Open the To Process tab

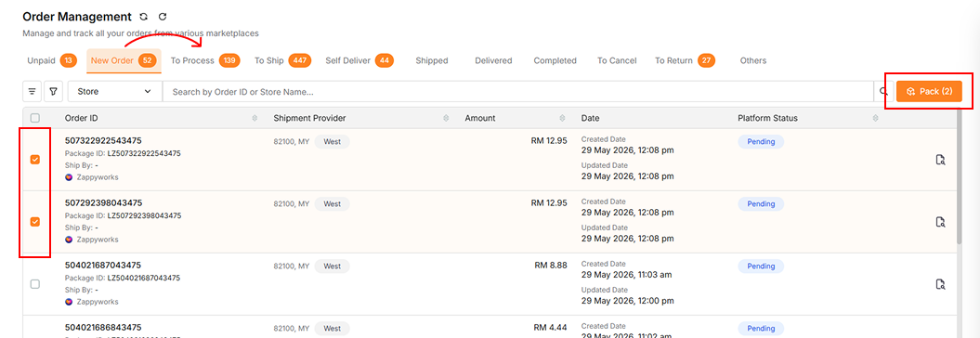click(x=204, y=60)
